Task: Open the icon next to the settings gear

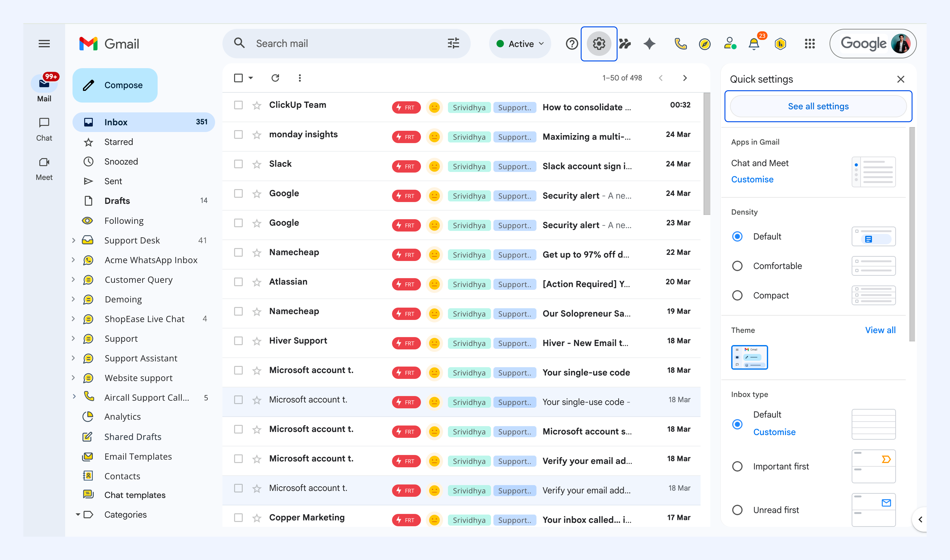Action: (x=625, y=44)
